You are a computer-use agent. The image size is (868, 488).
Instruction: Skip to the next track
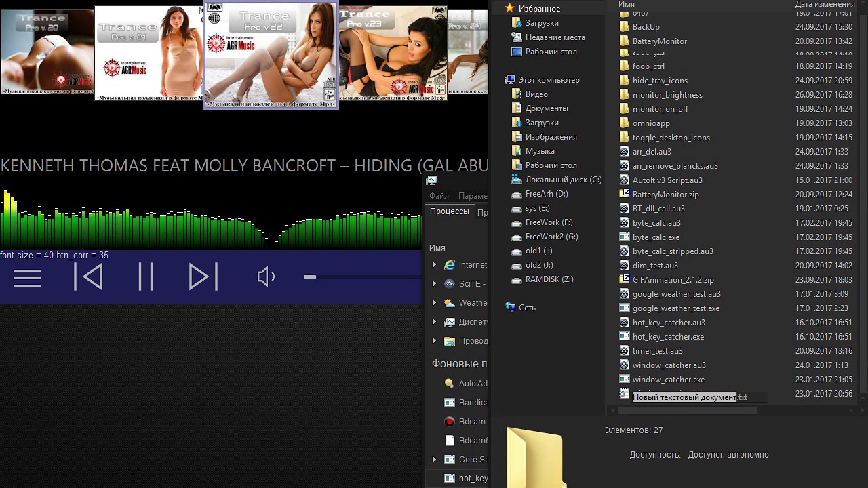(203, 277)
